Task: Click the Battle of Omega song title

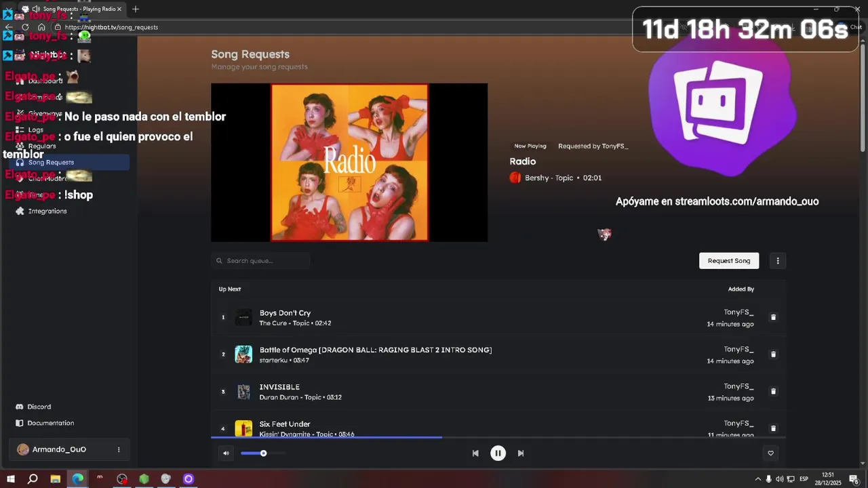Action: tap(376, 350)
